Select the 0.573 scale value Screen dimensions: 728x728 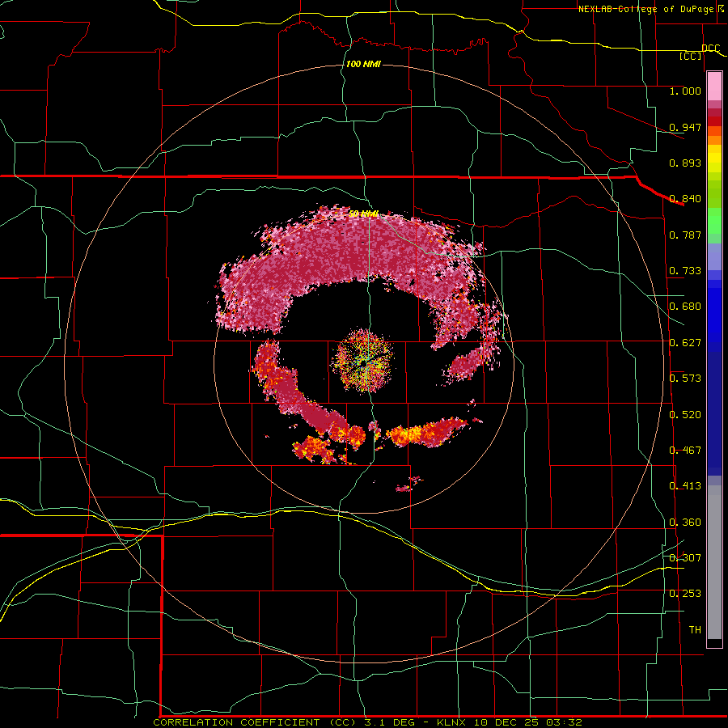tap(685, 379)
